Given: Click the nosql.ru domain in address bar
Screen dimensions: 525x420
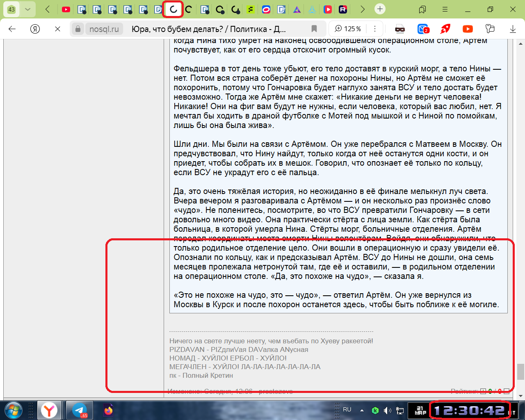Looking at the screenshot, I should tap(104, 29).
